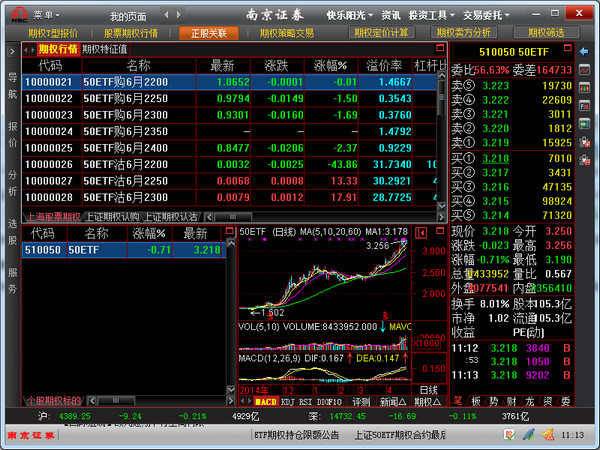Open 我的页面 in the title bar

[x=128, y=16]
